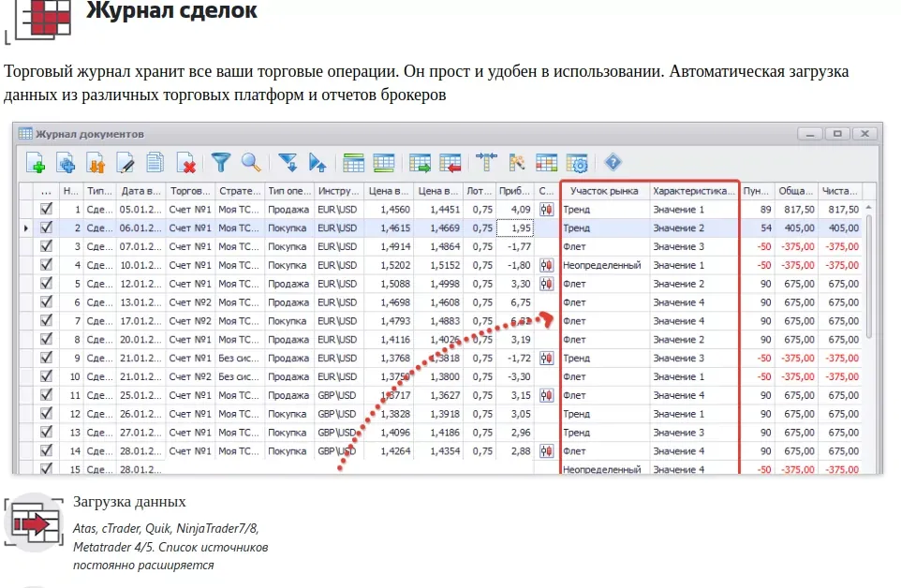Image resolution: width=901 pixels, height=588 pixels.
Task: Click the GBP\USD instrument cell in row 11
Action: tap(338, 395)
